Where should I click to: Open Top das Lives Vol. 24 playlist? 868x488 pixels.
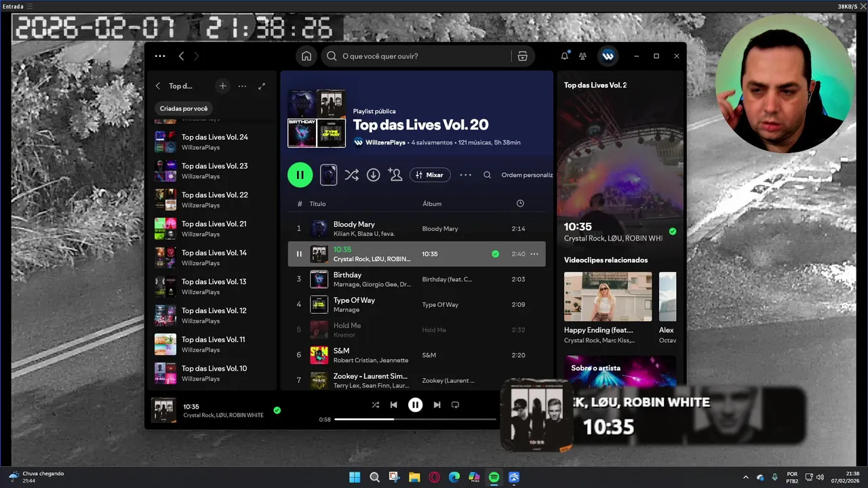(x=211, y=142)
